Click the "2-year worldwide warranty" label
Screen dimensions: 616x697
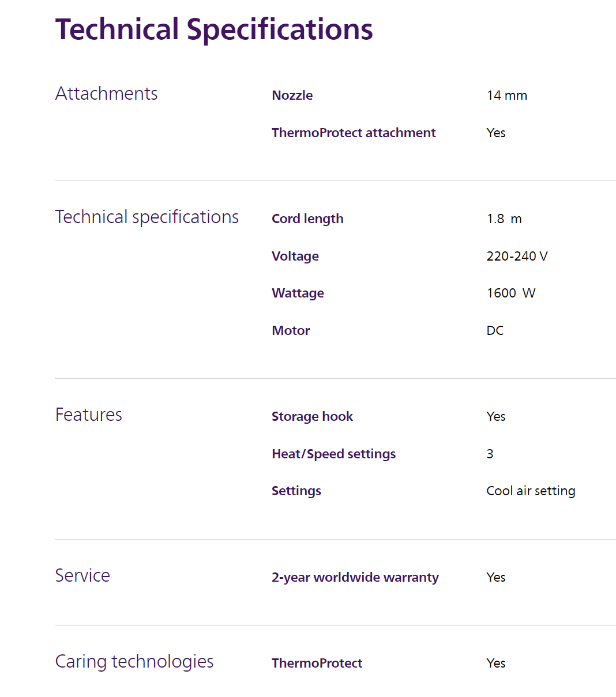[355, 577]
